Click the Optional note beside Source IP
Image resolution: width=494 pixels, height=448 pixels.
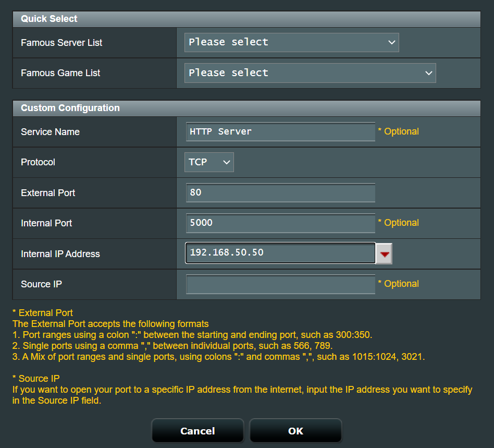coord(399,284)
